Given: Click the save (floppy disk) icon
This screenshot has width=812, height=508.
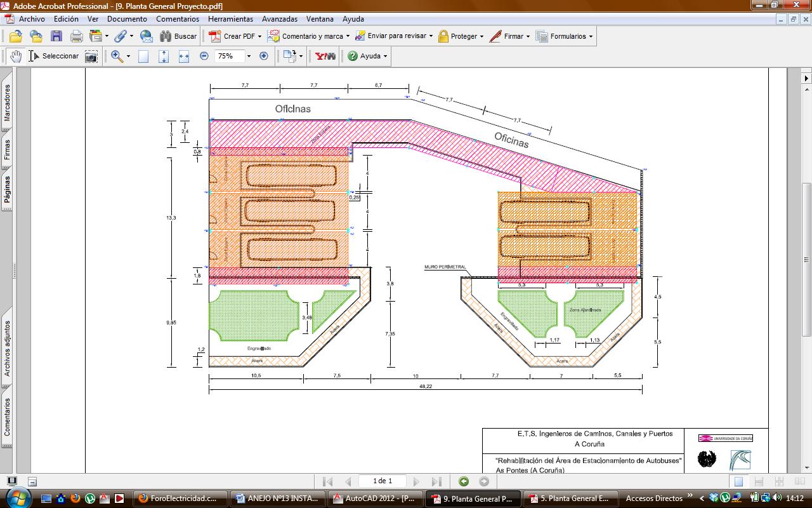Looking at the screenshot, I should 56,36.
